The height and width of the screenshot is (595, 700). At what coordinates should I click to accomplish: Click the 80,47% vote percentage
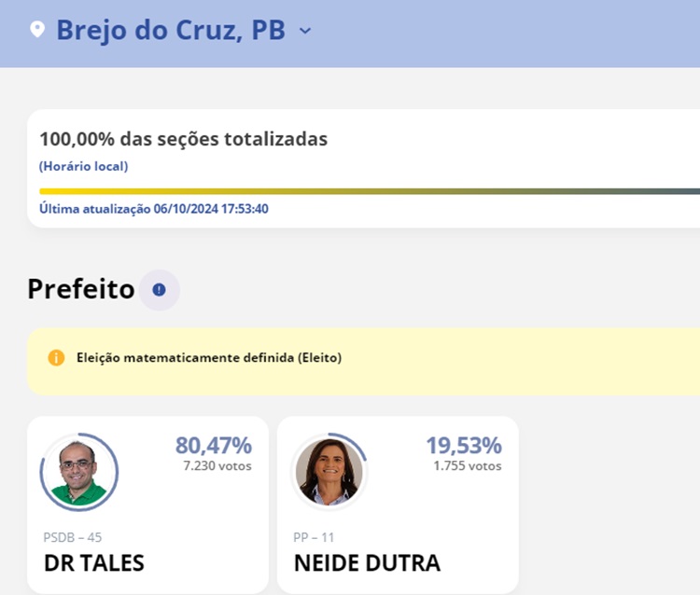click(x=214, y=445)
